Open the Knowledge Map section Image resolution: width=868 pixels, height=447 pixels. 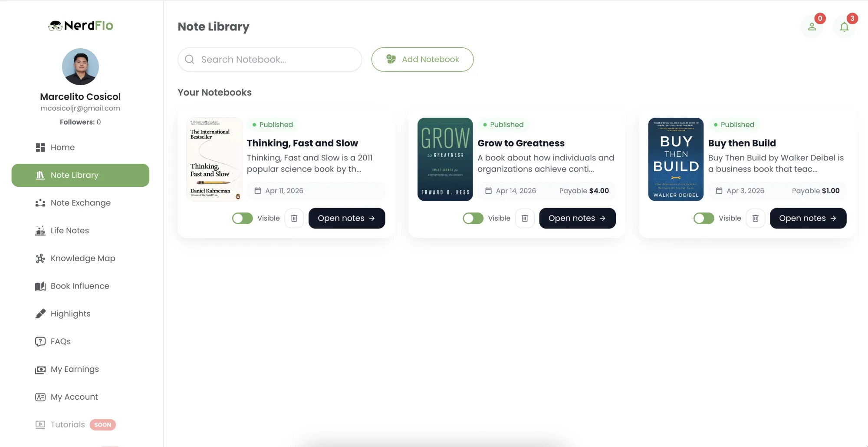pyautogui.click(x=80, y=258)
